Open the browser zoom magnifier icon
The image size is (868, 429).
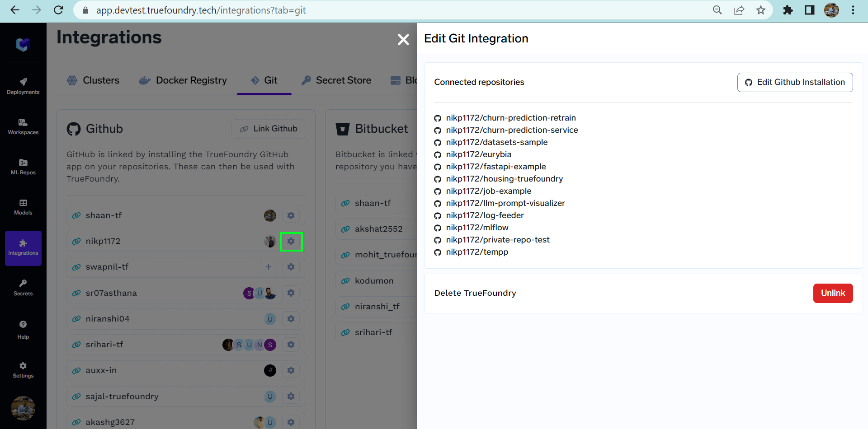point(717,10)
